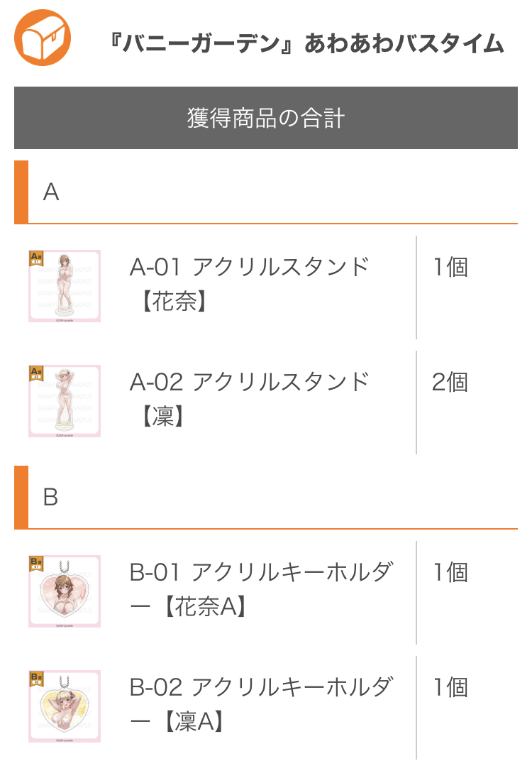532x761 pixels.
Task: Open the A-02 アクリルスタンド【凛】 thumbnail
Action: pos(65,402)
